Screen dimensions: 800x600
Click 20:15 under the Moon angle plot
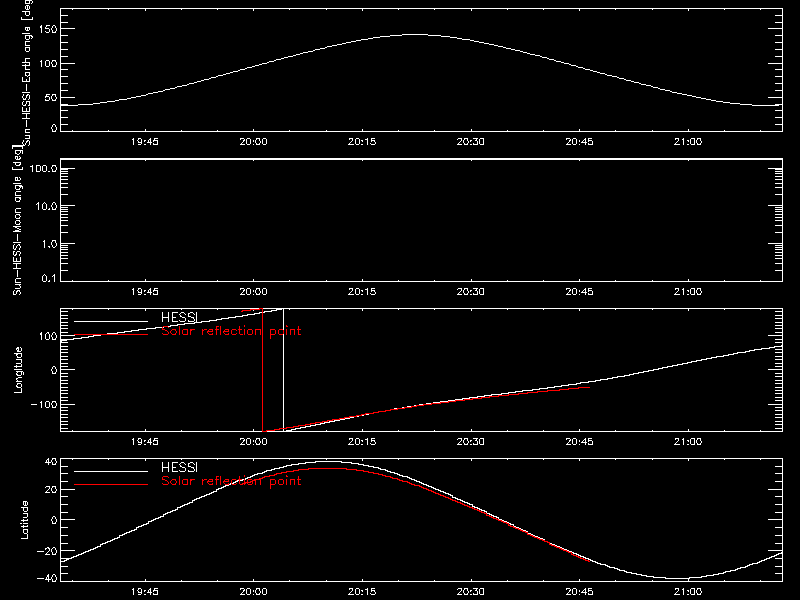pos(362,291)
